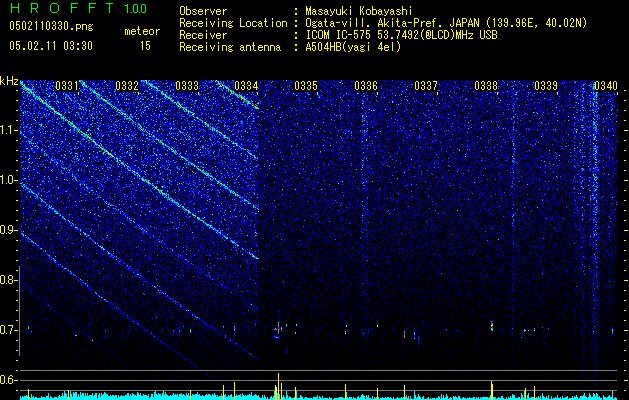Select the file name 0502110330.png

(51, 26)
